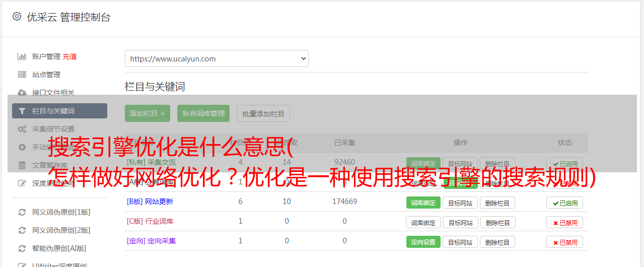Click 删除栏目 in the 行业词库 row

click(x=497, y=222)
